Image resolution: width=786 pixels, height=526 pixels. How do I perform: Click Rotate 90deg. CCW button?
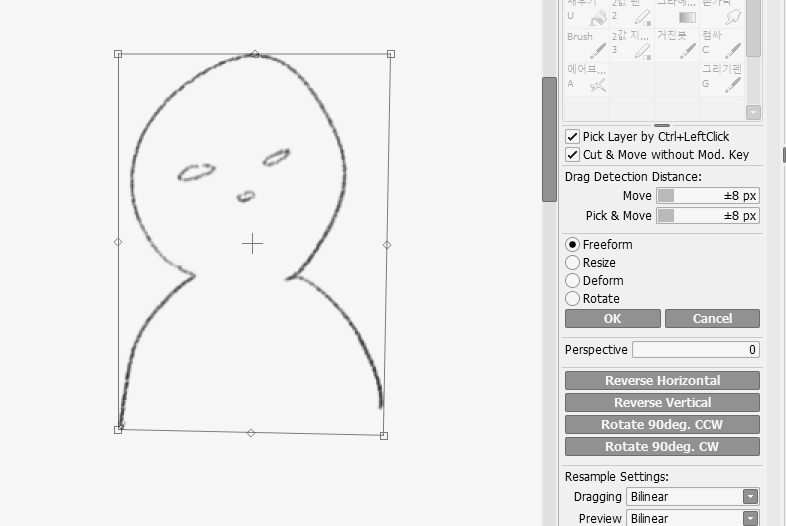(x=662, y=425)
